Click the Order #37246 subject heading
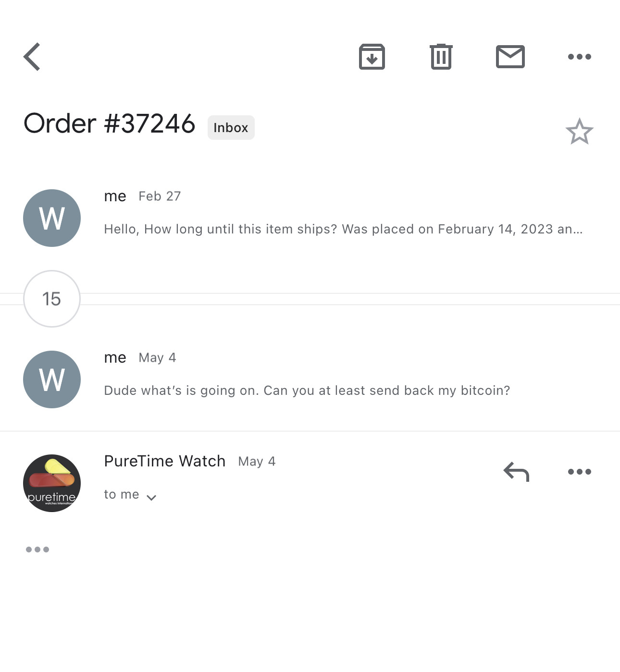Viewport: 620px width, 672px height. (110, 123)
